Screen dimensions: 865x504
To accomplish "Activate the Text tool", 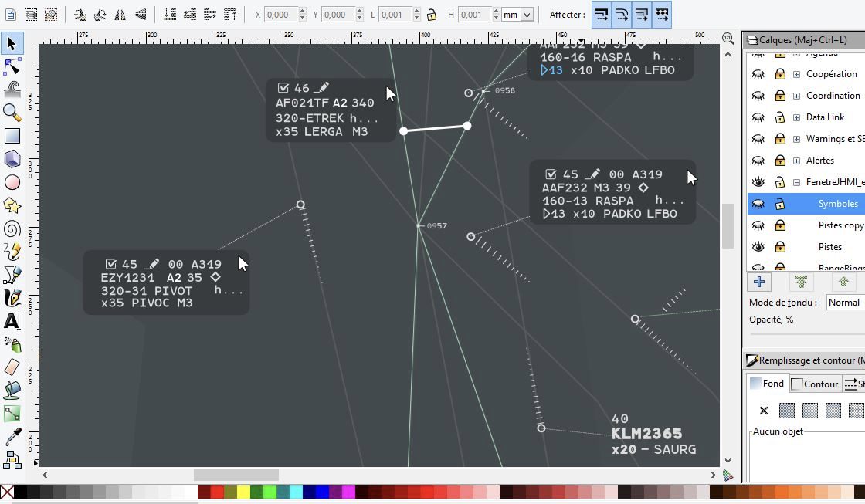I will click(x=12, y=321).
